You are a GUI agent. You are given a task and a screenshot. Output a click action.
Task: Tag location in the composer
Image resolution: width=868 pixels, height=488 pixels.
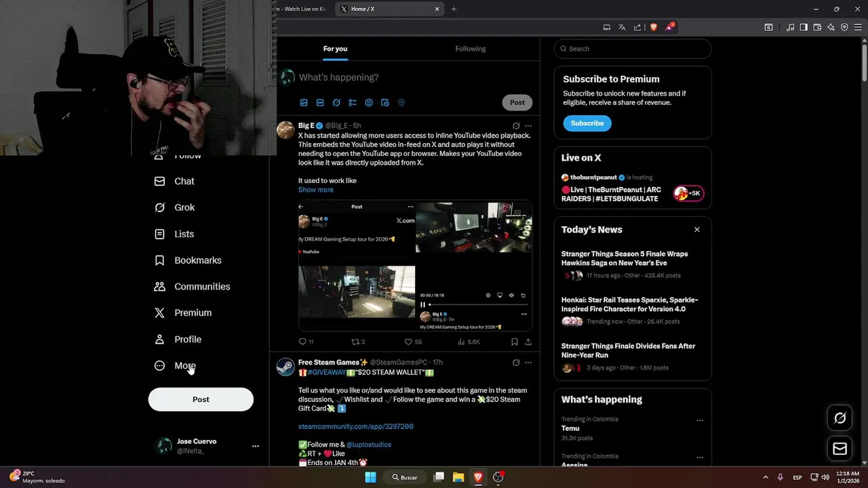point(401,102)
